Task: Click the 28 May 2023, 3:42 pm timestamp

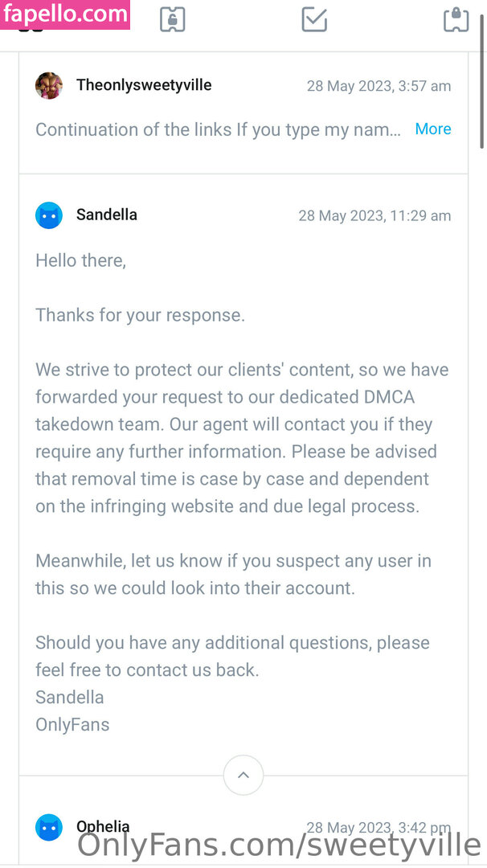Action: click(379, 827)
